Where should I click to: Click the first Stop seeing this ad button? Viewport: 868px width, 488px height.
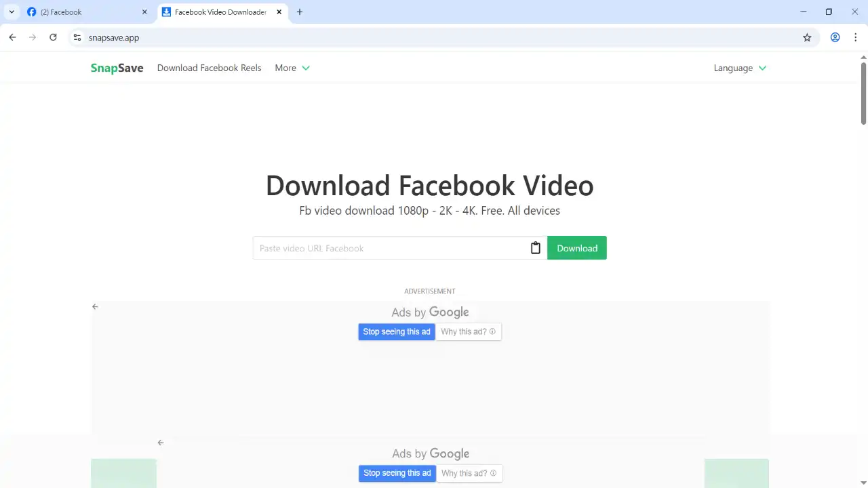[396, 332]
